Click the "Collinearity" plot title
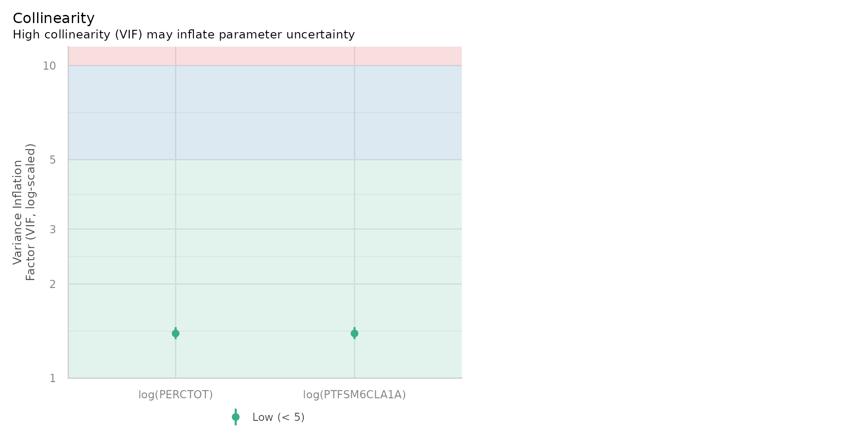The image size is (868, 434). (x=53, y=19)
